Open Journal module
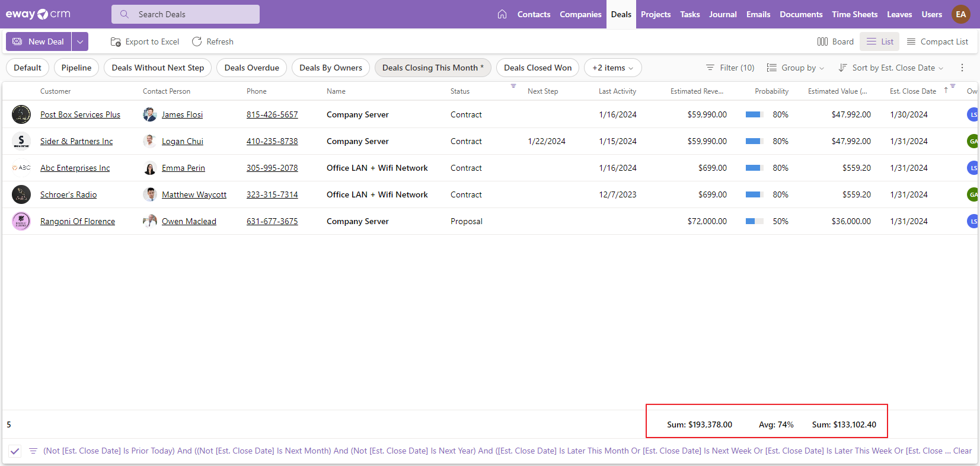The height and width of the screenshot is (466, 980). point(723,14)
